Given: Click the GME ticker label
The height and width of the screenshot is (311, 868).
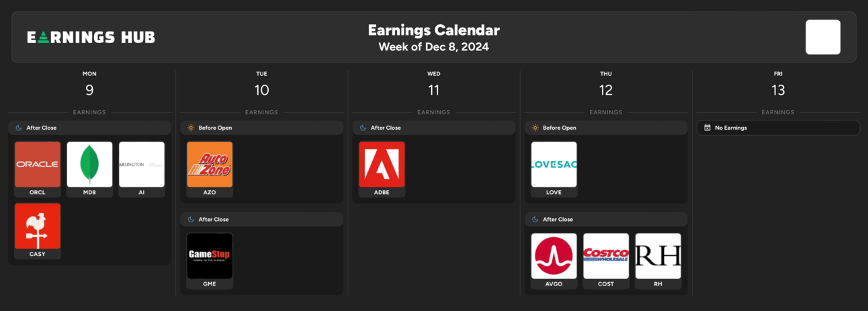Looking at the screenshot, I should pos(210,284).
